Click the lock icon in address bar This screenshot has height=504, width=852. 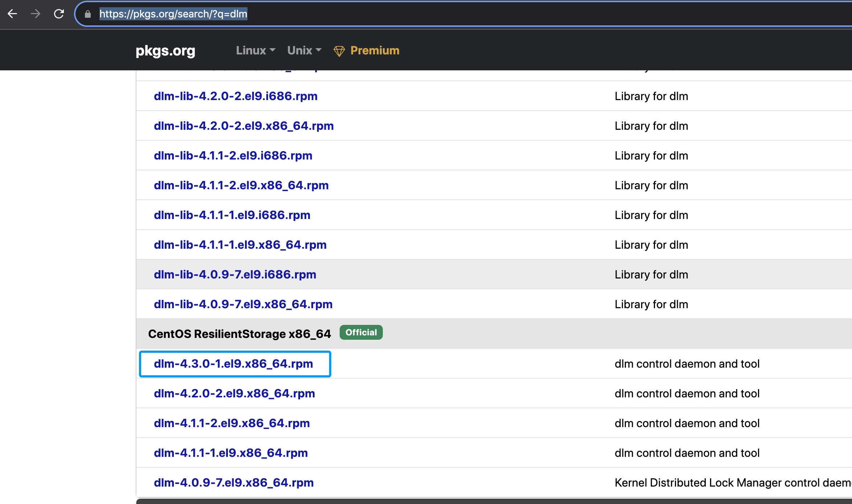coord(87,14)
